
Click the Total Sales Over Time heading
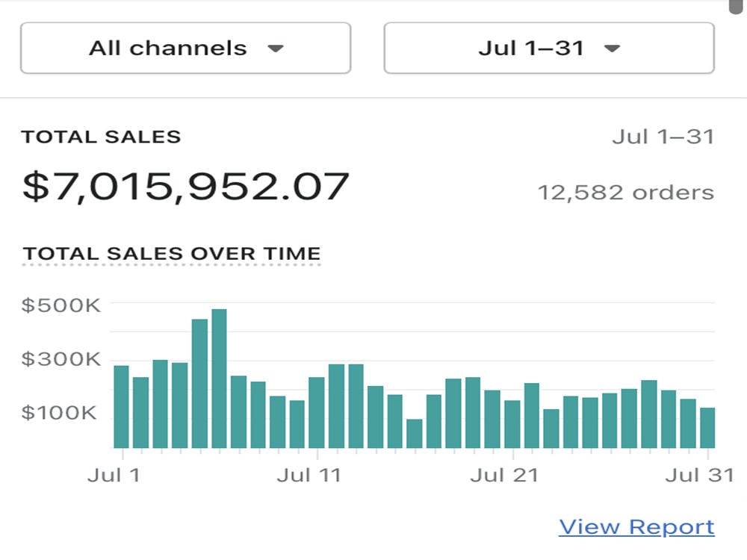172,254
